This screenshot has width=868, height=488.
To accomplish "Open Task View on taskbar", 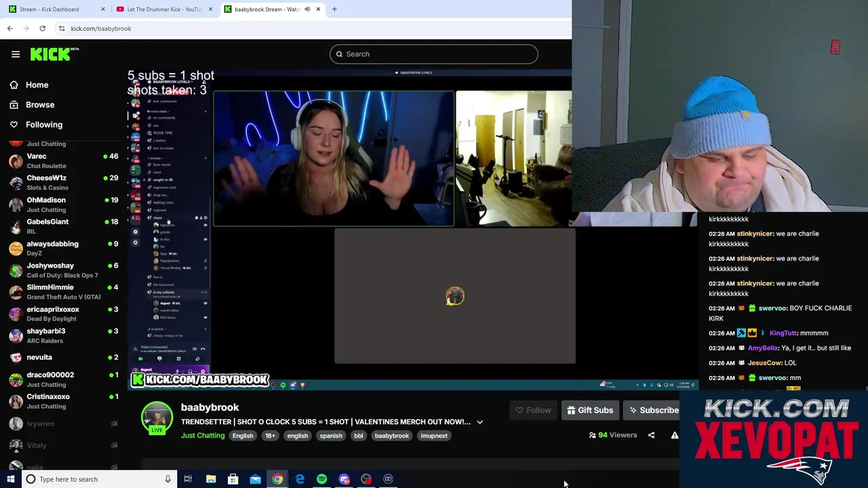I will tap(188, 479).
